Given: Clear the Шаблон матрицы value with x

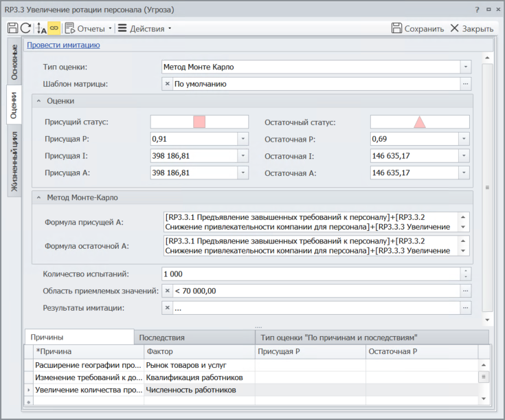Looking at the screenshot, I should pyautogui.click(x=168, y=84).
